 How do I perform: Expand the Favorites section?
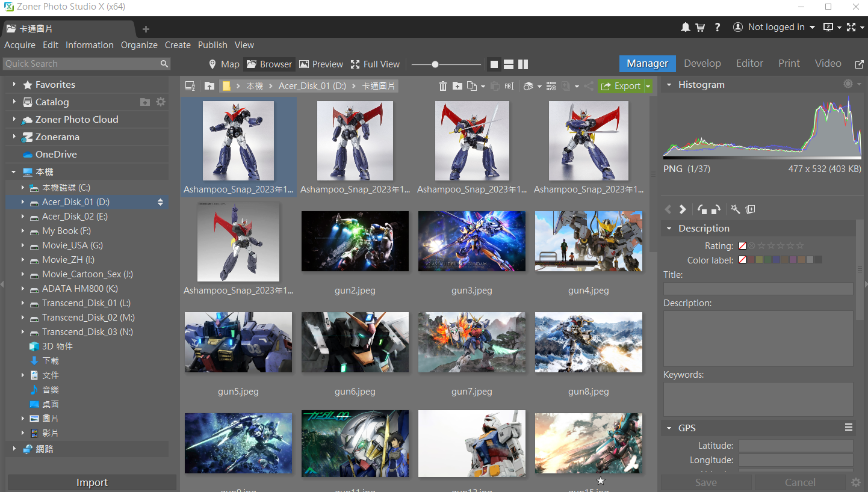point(14,85)
